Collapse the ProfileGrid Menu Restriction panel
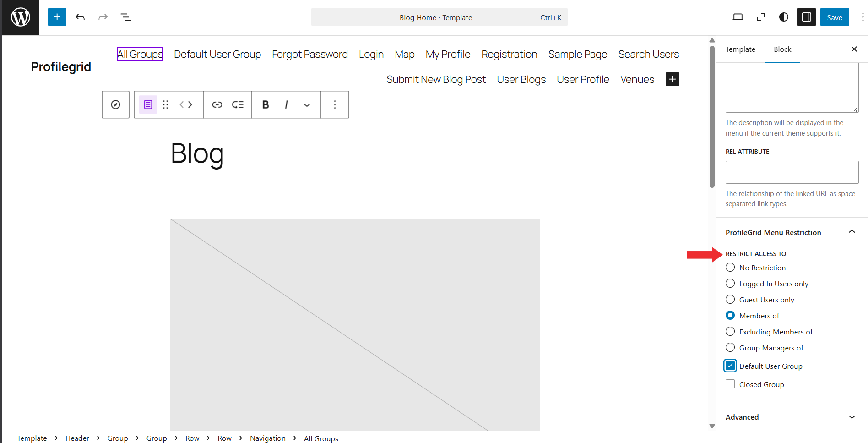Screen dimensions: 868x443 [x=852, y=232]
